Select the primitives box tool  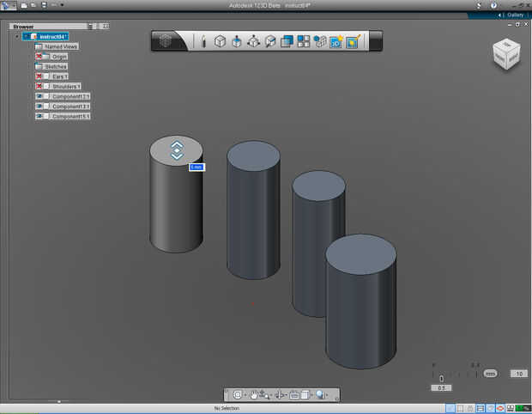(220, 41)
